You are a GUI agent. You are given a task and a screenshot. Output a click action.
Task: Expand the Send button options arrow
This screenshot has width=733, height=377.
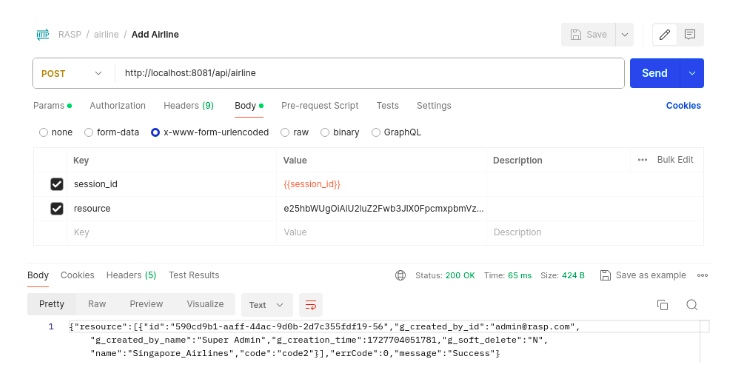692,73
